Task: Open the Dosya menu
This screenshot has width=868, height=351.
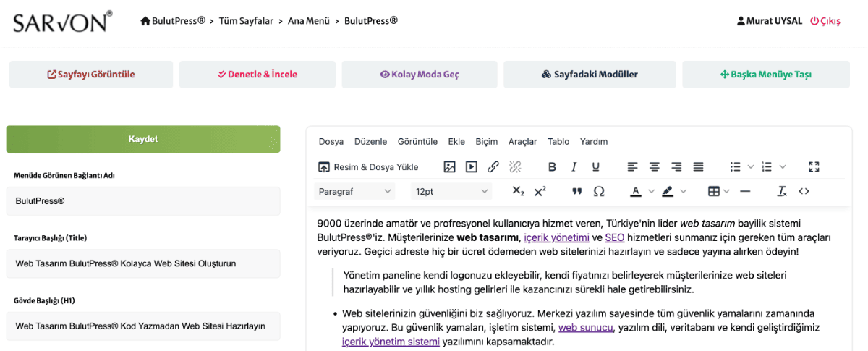Action: pyautogui.click(x=331, y=141)
